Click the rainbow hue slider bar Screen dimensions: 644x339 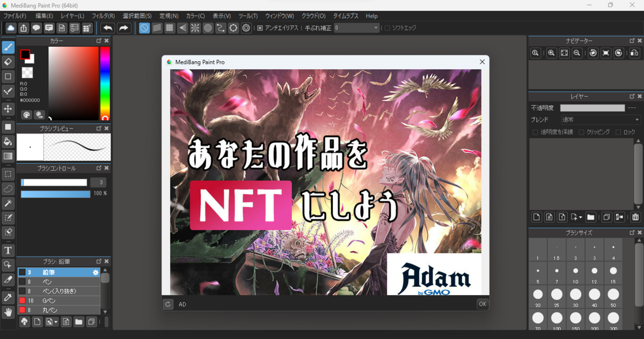click(105, 83)
